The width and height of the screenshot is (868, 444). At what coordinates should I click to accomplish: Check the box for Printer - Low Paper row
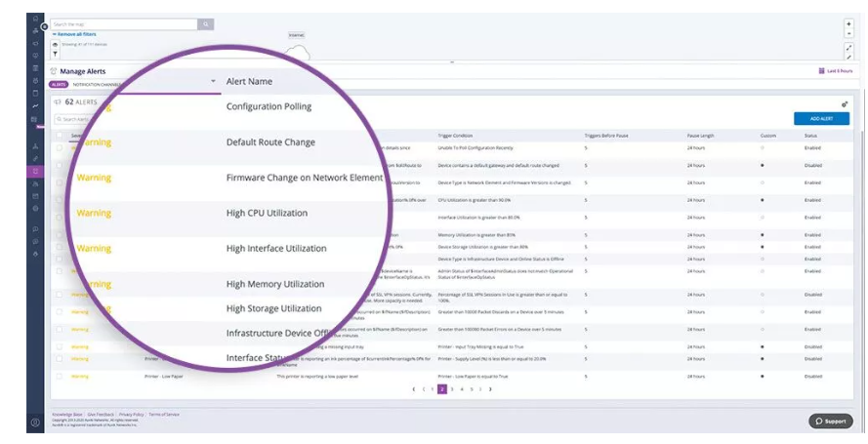[x=60, y=376]
